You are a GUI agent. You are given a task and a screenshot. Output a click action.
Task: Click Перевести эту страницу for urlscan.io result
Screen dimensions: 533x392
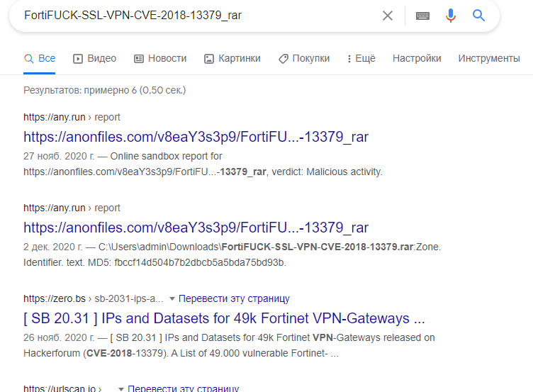183,388
